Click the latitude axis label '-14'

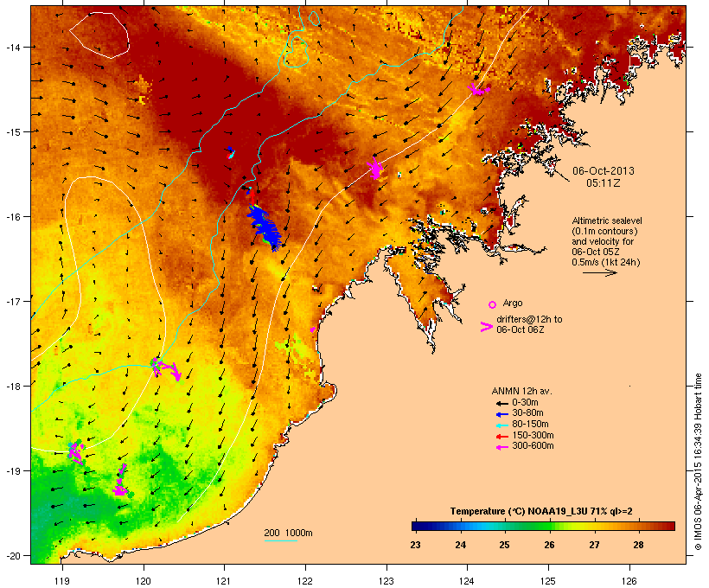(13, 47)
